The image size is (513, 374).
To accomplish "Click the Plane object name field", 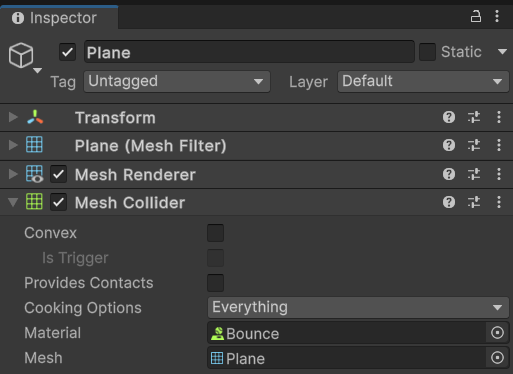I will [249, 52].
